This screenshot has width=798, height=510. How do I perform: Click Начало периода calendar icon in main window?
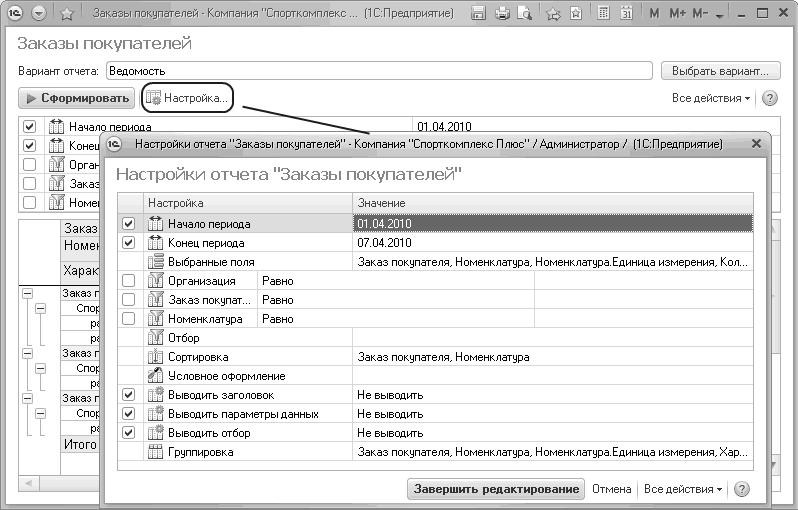pos(56,126)
